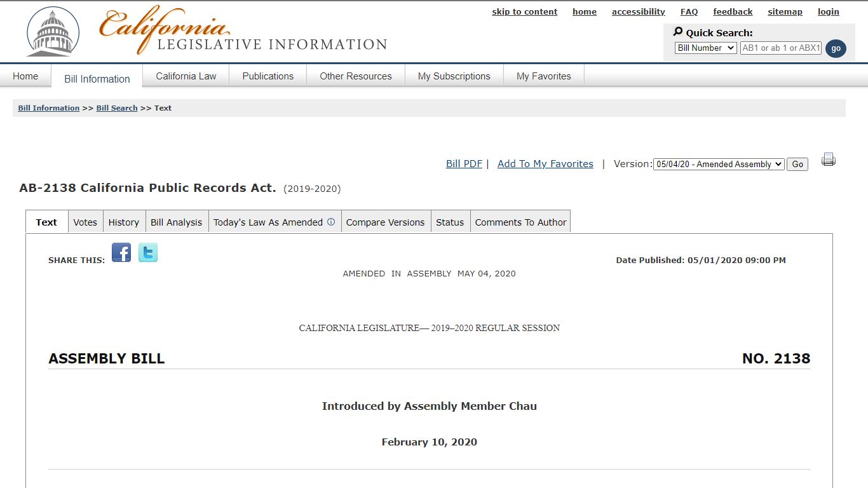
Task: Share bill on Facebook icon
Action: (121, 252)
